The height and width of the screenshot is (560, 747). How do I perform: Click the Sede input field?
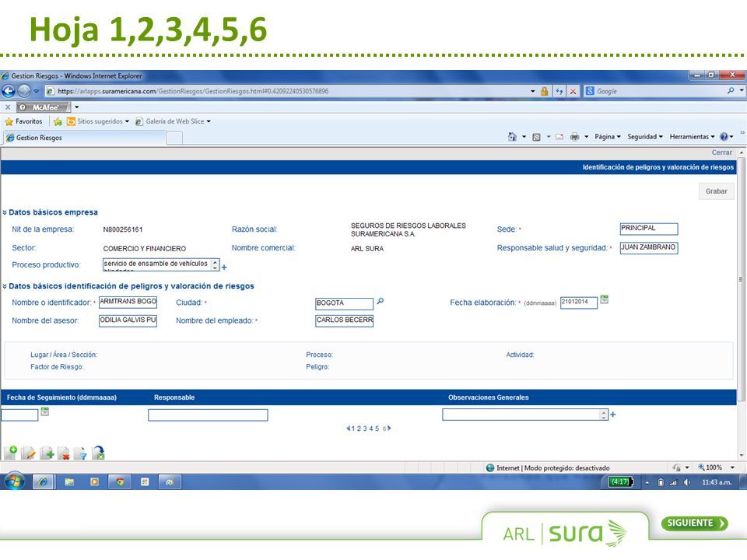coord(648,229)
